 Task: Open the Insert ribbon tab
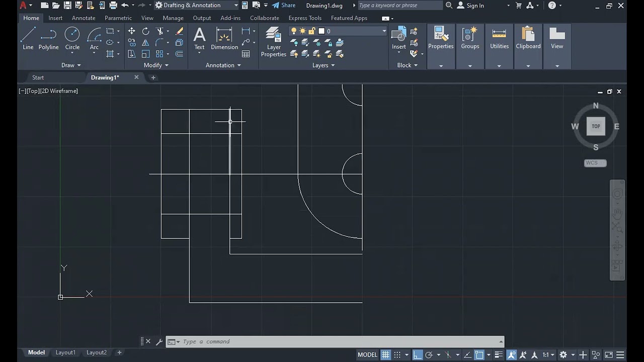pyautogui.click(x=55, y=18)
